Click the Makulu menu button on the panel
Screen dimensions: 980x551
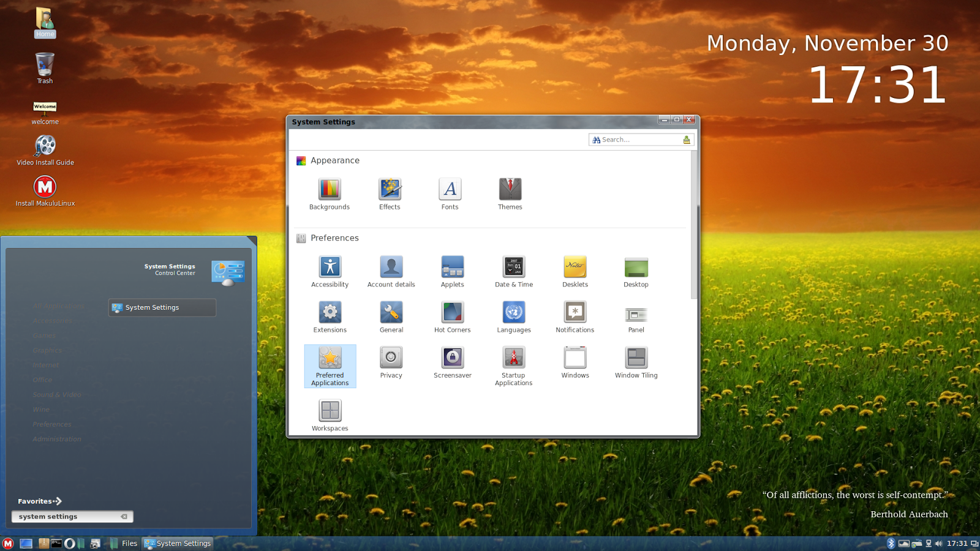coord(8,544)
